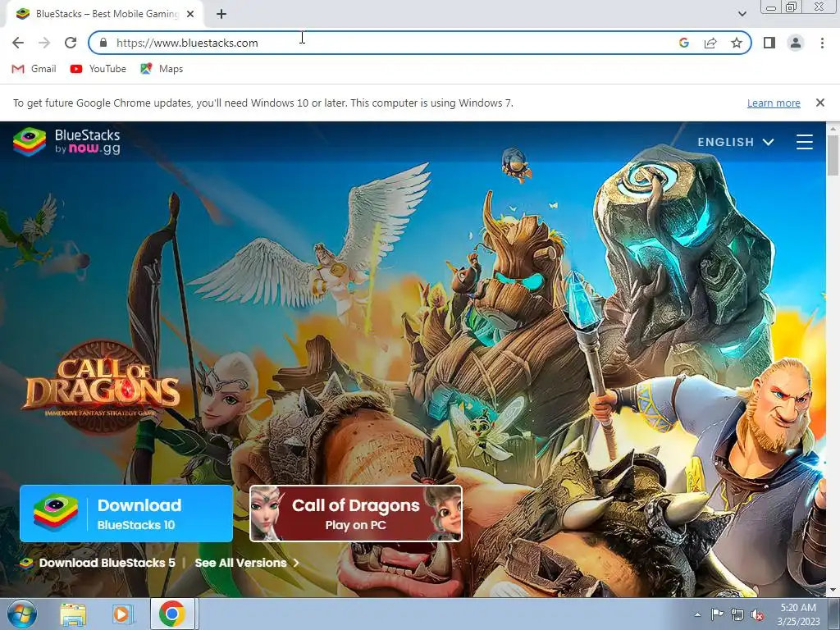The height and width of the screenshot is (630, 840).
Task: Click the page's vertical scrollbar thumb
Action: coord(833,155)
